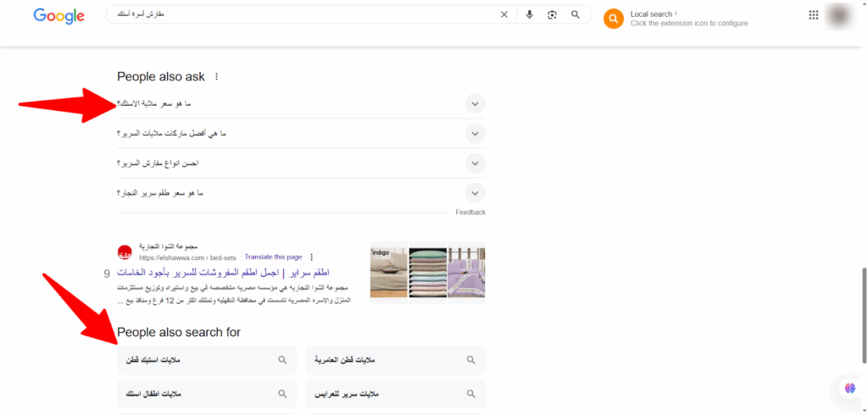Screen dimensions: 868x415
Task: Clear the search box with the X icon
Action: [x=504, y=14]
